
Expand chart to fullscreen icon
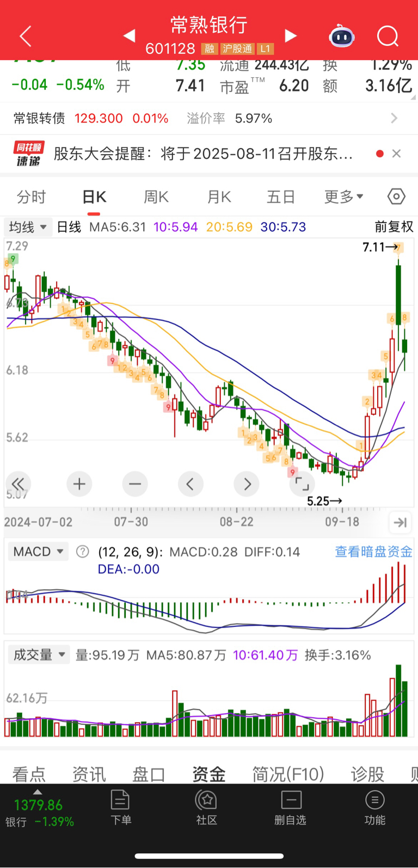click(x=302, y=484)
